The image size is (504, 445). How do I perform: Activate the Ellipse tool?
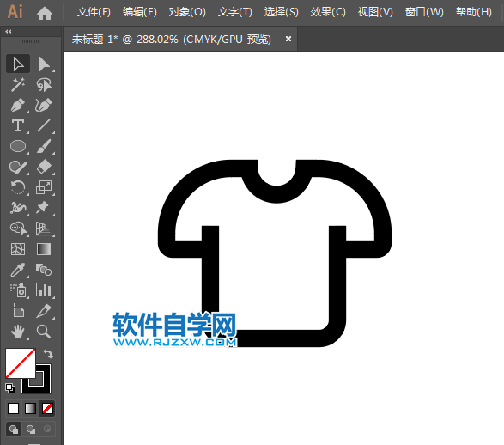[18, 146]
